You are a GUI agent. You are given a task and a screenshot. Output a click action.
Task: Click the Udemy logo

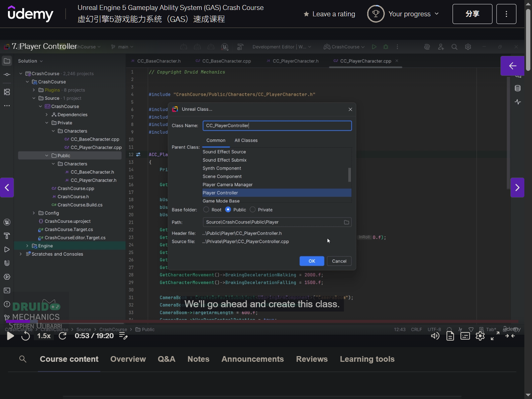31,14
